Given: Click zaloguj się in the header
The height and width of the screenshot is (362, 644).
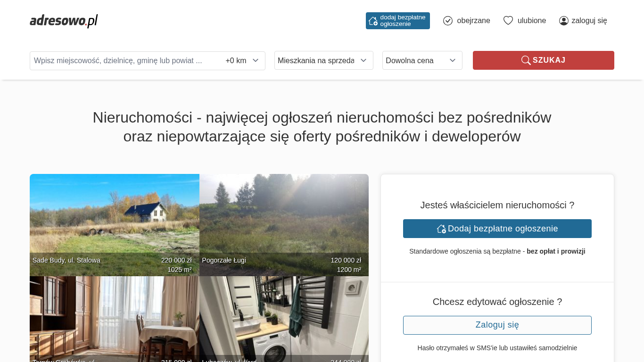Looking at the screenshot, I should (x=589, y=21).
